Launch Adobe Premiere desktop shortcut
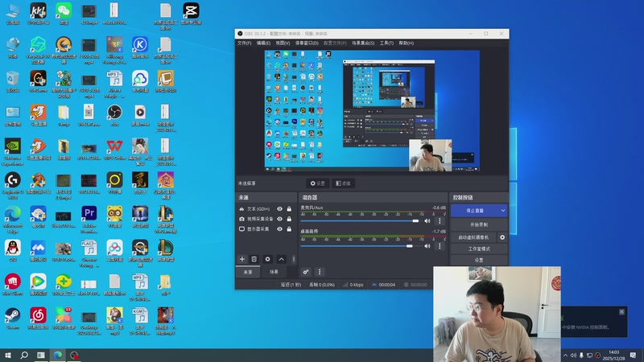 (89, 220)
